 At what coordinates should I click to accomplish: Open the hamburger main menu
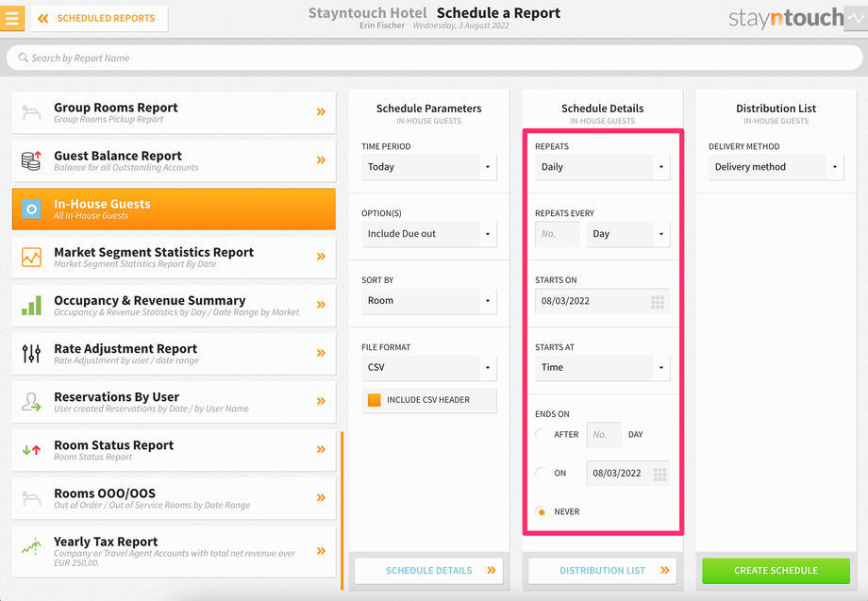tap(11, 18)
